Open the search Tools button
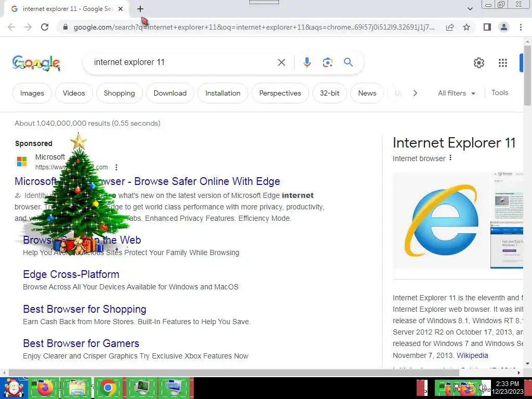This screenshot has height=399, width=532. (500, 92)
